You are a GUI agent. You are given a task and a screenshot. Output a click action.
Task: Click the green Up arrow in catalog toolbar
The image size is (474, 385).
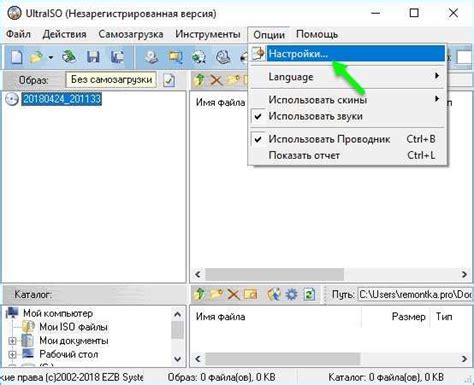pos(199,294)
